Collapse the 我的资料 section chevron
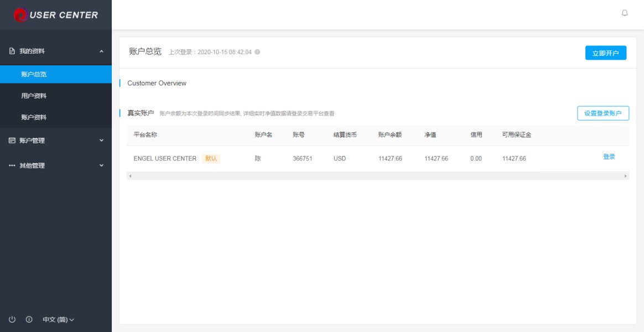 [x=101, y=51]
